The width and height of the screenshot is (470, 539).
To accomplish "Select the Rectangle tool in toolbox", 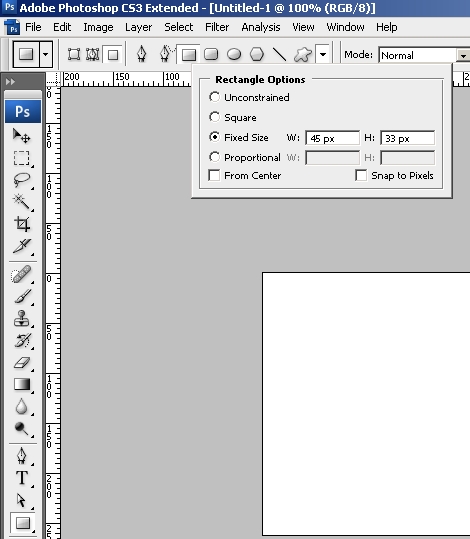I will click(x=22, y=523).
